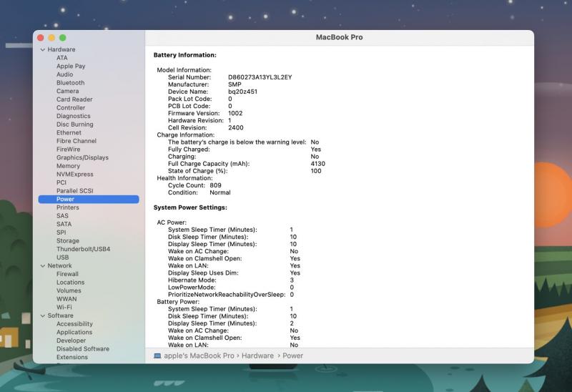Open the Firewall entry
This screenshot has height=392, width=572.
coord(67,274)
